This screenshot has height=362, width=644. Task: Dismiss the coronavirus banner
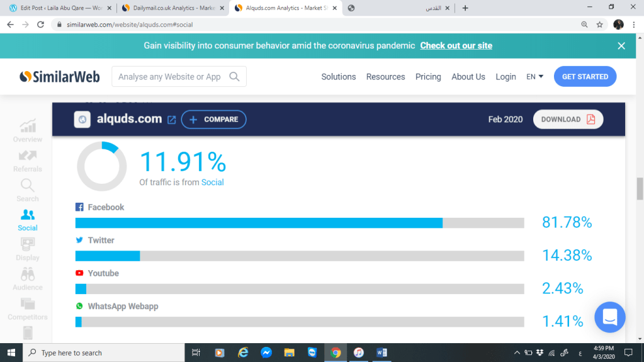pos(621,45)
